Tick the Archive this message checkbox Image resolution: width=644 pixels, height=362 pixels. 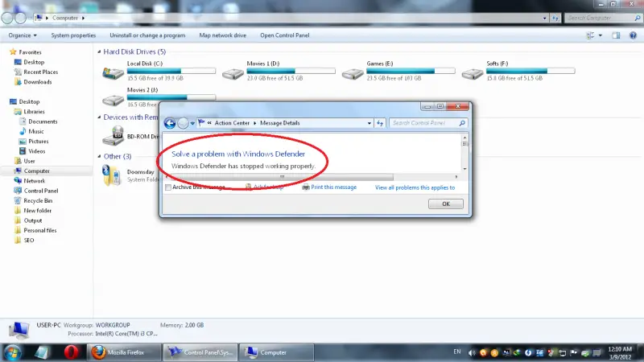click(x=168, y=187)
